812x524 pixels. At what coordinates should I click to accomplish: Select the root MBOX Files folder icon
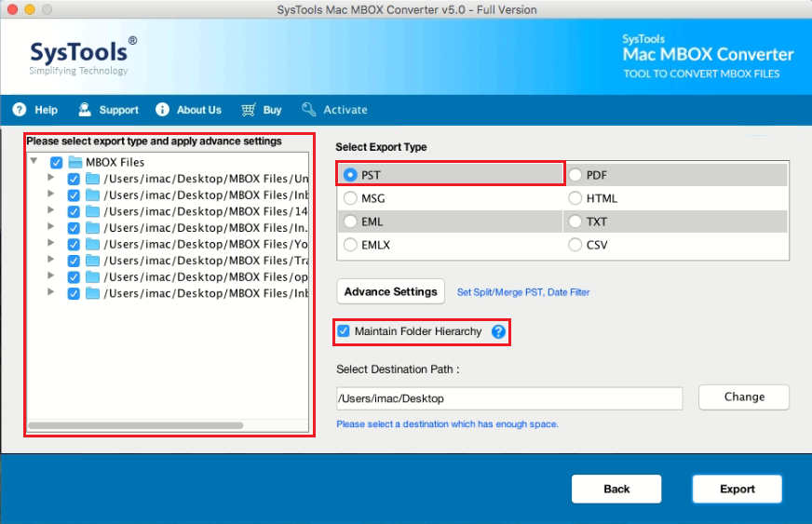pos(75,163)
